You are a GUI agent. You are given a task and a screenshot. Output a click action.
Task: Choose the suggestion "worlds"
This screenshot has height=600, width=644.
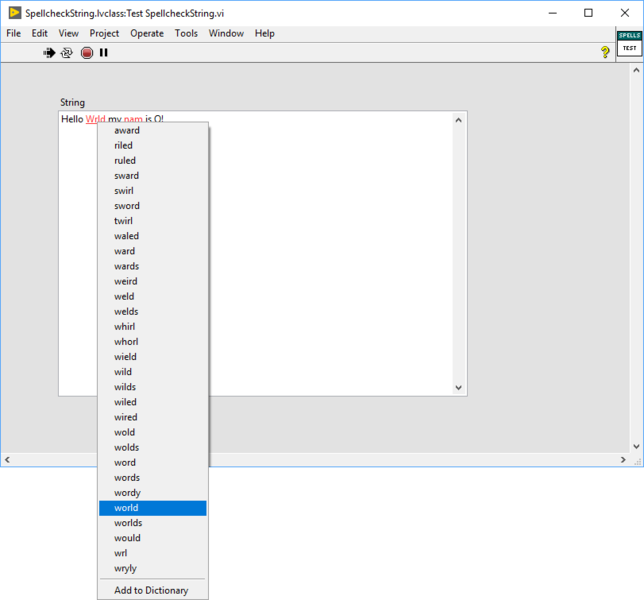pos(152,523)
